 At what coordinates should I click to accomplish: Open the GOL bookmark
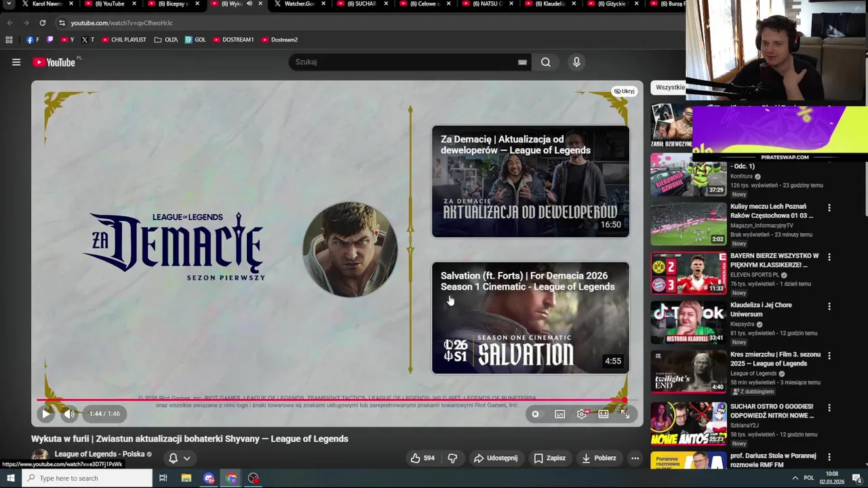click(195, 40)
